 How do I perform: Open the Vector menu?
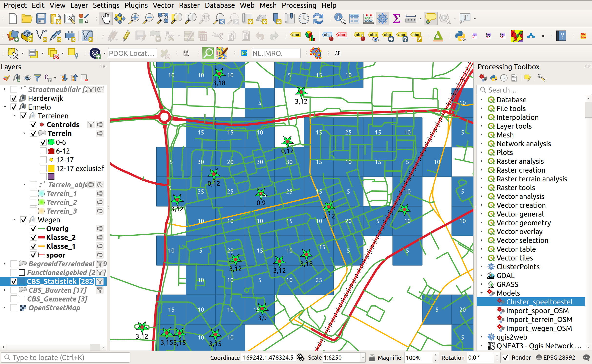point(163,5)
